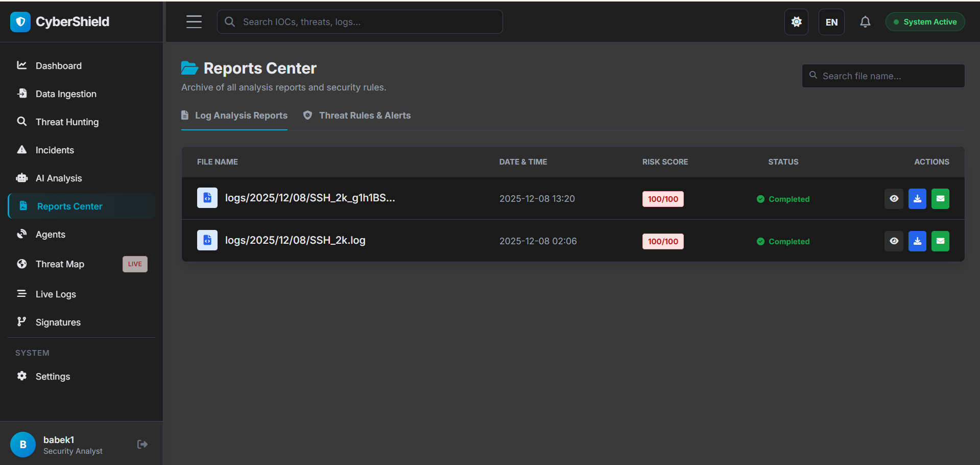980x465 pixels.
Task: Open the babek1 user profile avatar
Action: [x=23, y=445]
